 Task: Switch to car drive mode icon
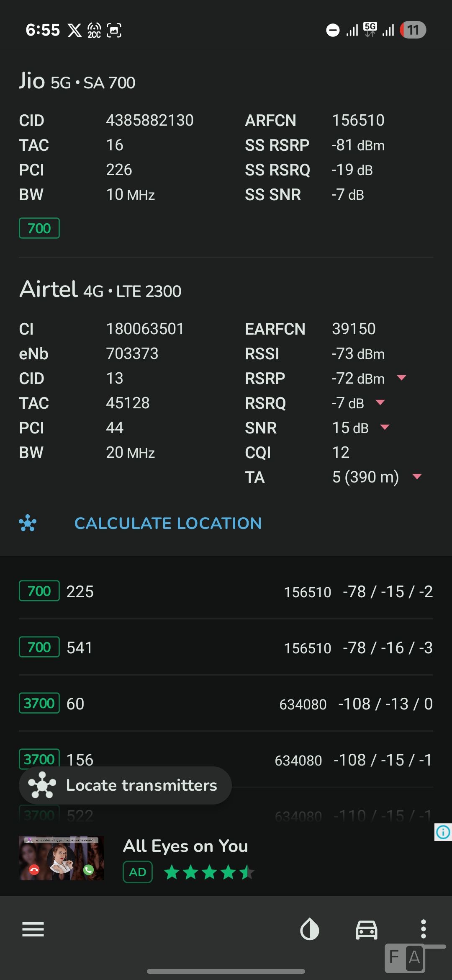(366, 929)
